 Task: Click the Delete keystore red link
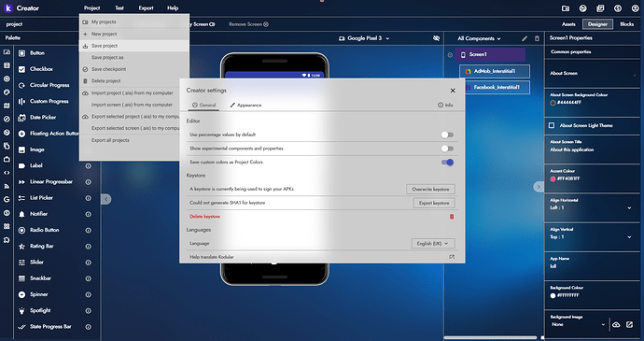point(204,217)
